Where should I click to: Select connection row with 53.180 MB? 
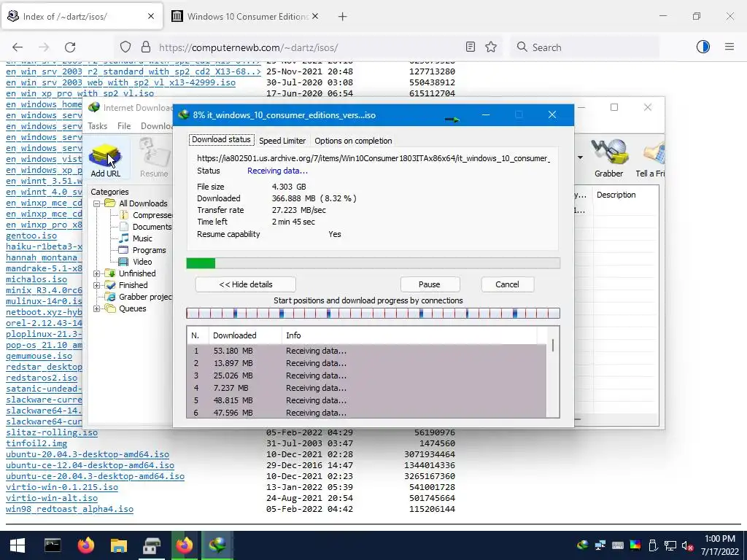pyautogui.click(x=366, y=351)
